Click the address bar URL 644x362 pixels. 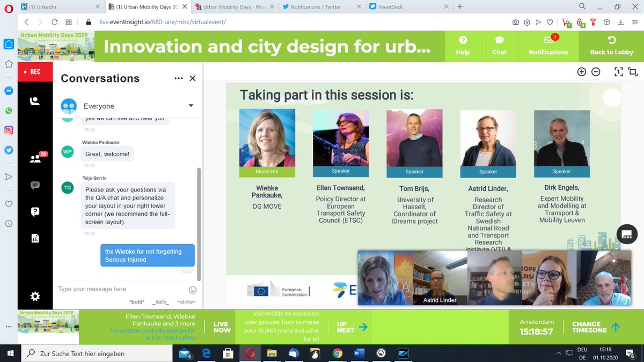163,23
